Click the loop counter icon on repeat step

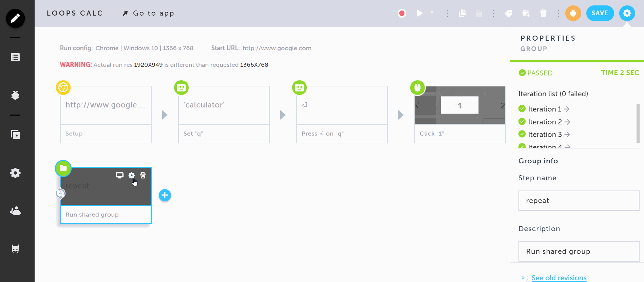pos(60,194)
